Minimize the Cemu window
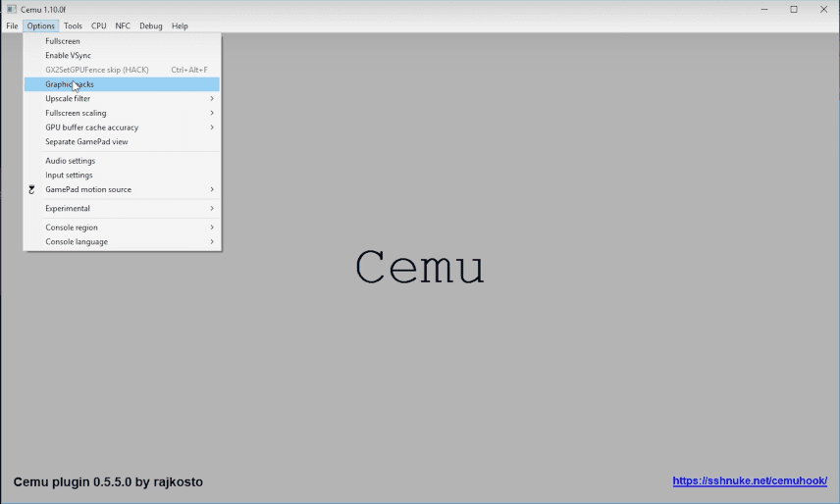The width and height of the screenshot is (840, 504). (761, 9)
